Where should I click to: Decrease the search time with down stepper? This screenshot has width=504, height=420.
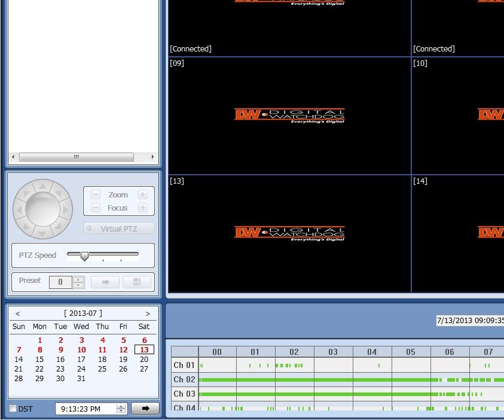tap(121, 411)
